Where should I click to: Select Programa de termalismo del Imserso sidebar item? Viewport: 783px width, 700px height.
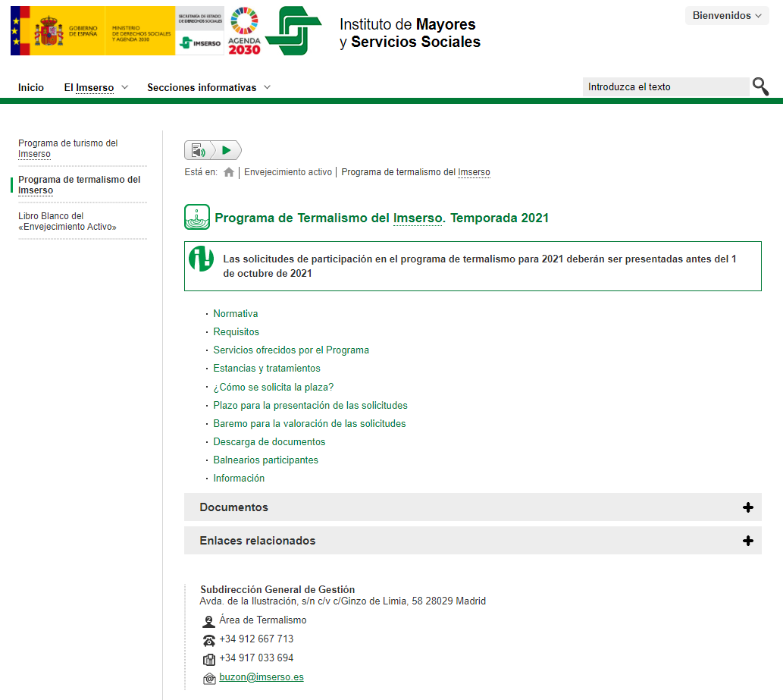(80, 185)
